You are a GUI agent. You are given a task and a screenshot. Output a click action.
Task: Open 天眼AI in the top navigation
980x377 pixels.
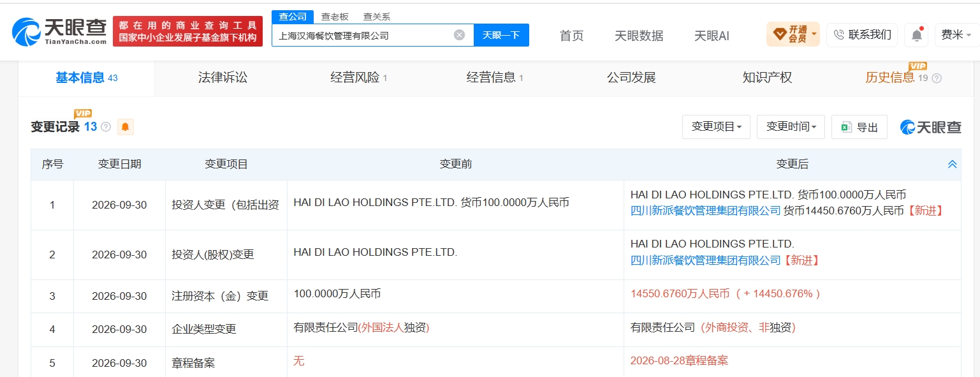[712, 36]
